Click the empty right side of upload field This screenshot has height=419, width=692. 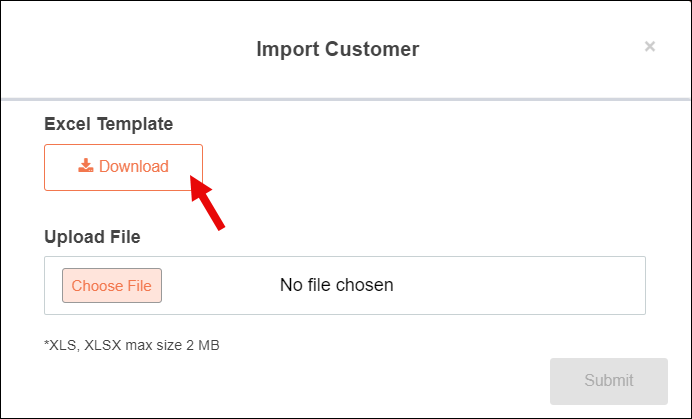[x=530, y=285]
